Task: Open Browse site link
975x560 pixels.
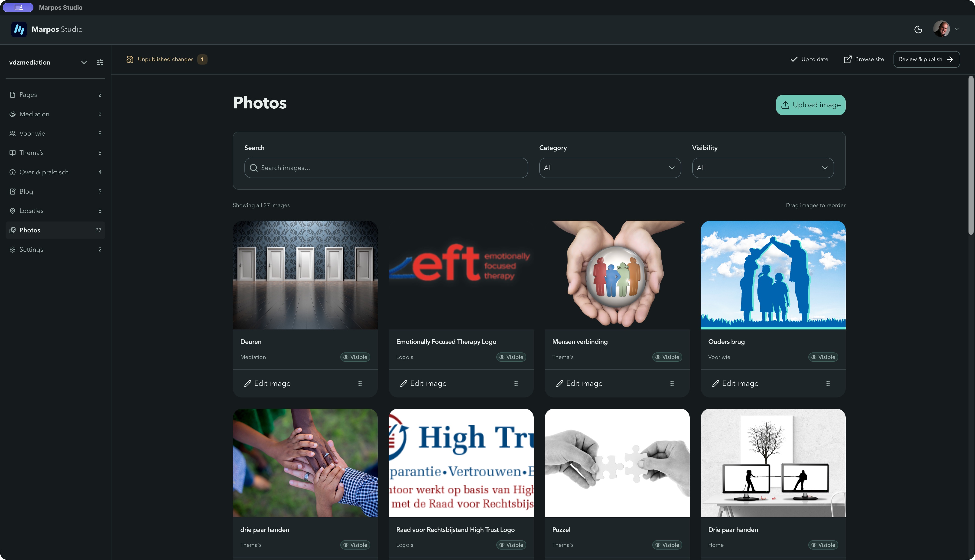Action: (x=864, y=59)
